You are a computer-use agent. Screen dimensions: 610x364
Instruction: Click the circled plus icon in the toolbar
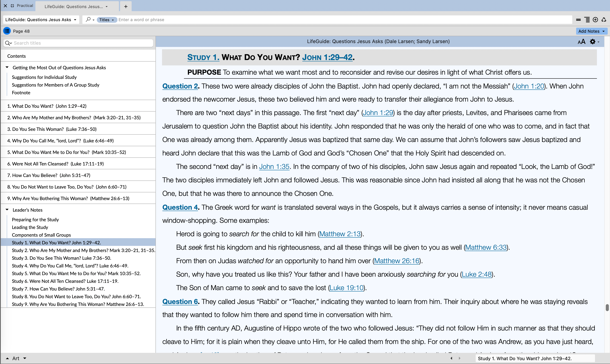tap(595, 20)
